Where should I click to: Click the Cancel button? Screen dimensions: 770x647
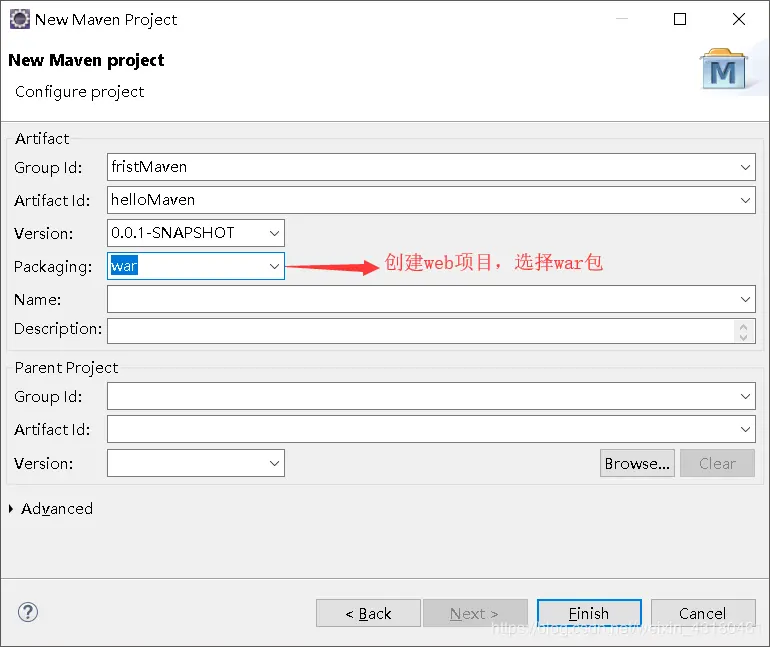[703, 613]
